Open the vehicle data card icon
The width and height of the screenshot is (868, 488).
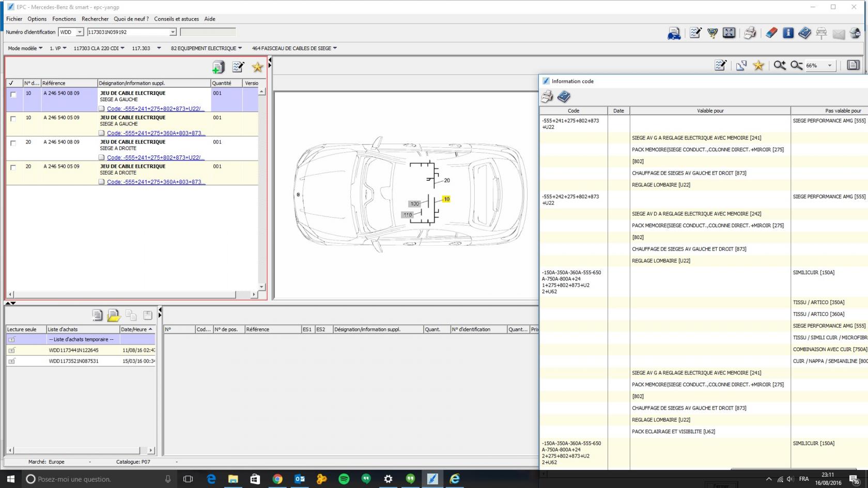click(x=674, y=34)
